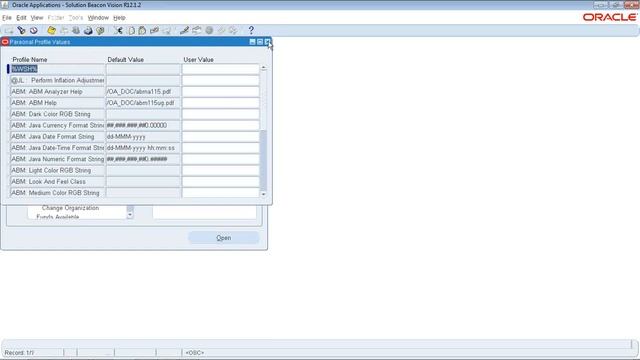Click User Value field for ABM Help

click(x=220, y=103)
